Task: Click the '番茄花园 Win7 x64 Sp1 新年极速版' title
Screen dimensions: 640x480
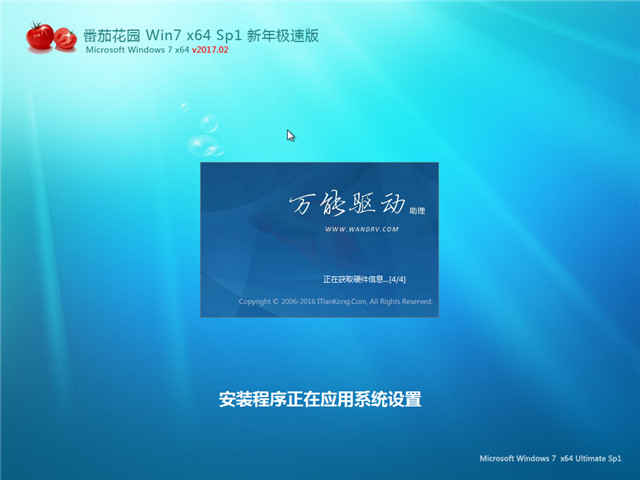Action: 201,36
